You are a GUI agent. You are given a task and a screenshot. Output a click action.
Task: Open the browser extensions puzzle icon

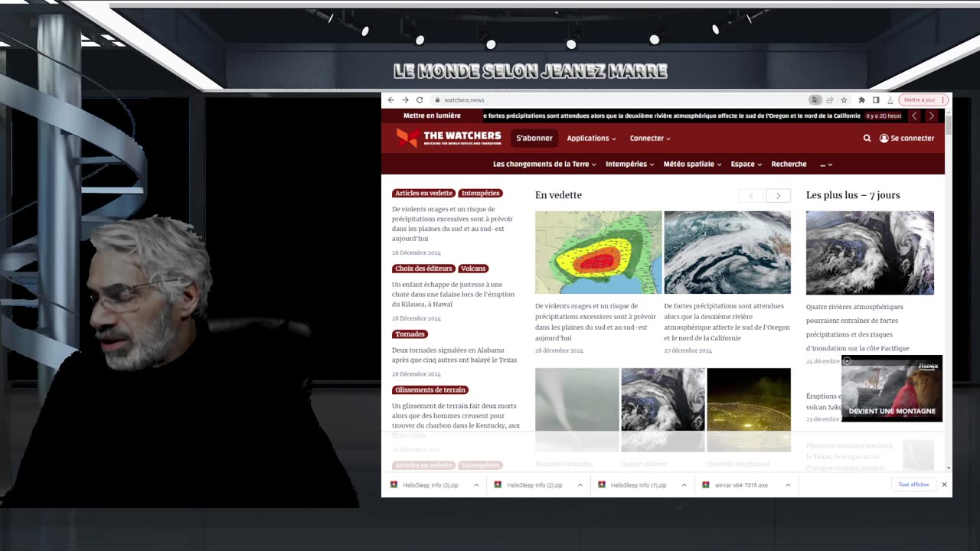pyautogui.click(x=861, y=100)
